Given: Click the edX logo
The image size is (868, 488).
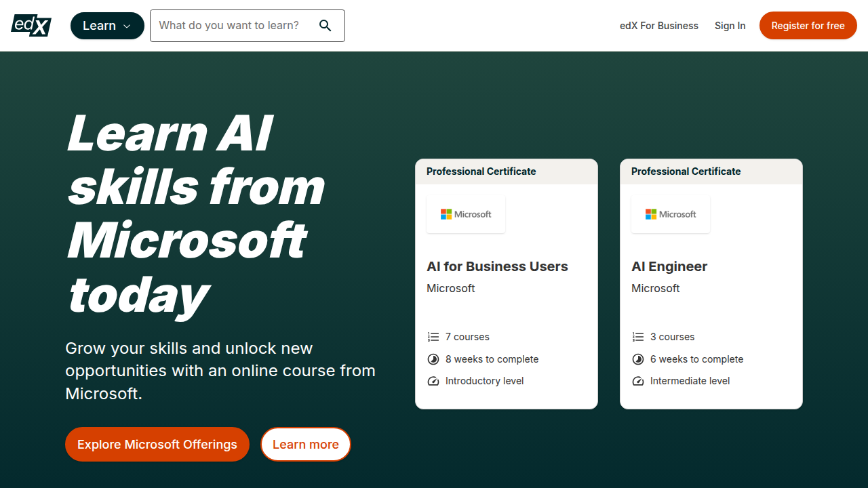Looking at the screenshot, I should click(31, 26).
